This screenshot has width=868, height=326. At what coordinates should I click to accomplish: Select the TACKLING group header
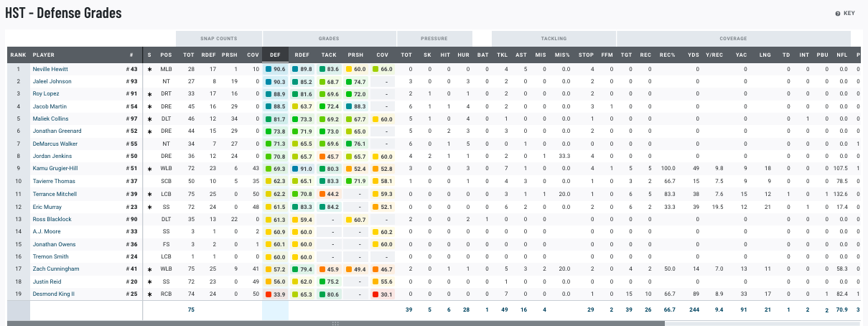click(x=553, y=39)
